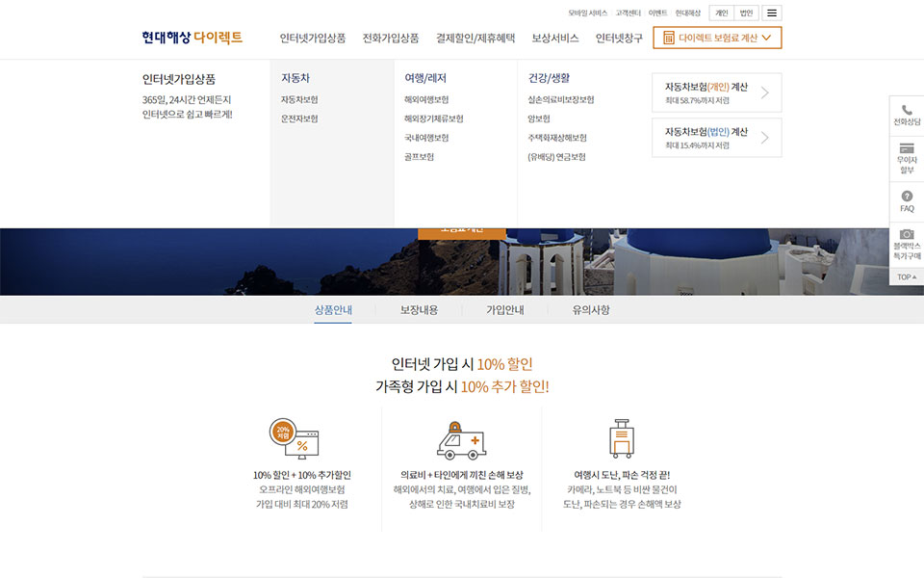Click the 현대해상 다이렉트 logo
The image size is (924, 578).
pyautogui.click(x=192, y=38)
